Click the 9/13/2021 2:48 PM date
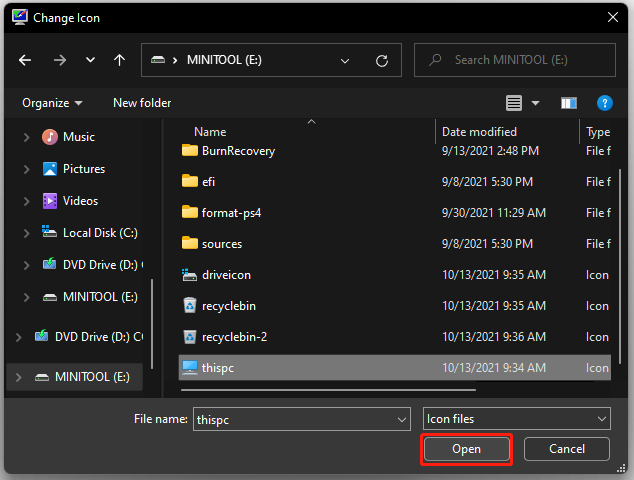 pyautogui.click(x=490, y=151)
